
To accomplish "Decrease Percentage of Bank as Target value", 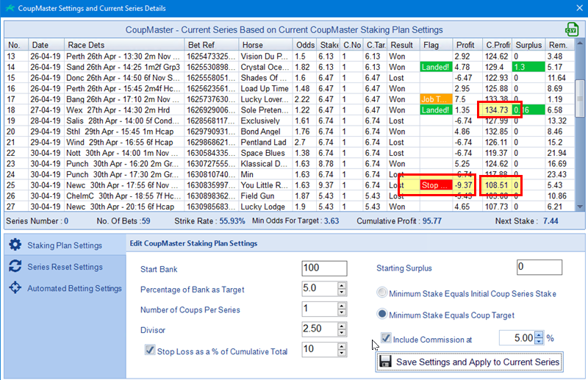I will tap(341, 293).
